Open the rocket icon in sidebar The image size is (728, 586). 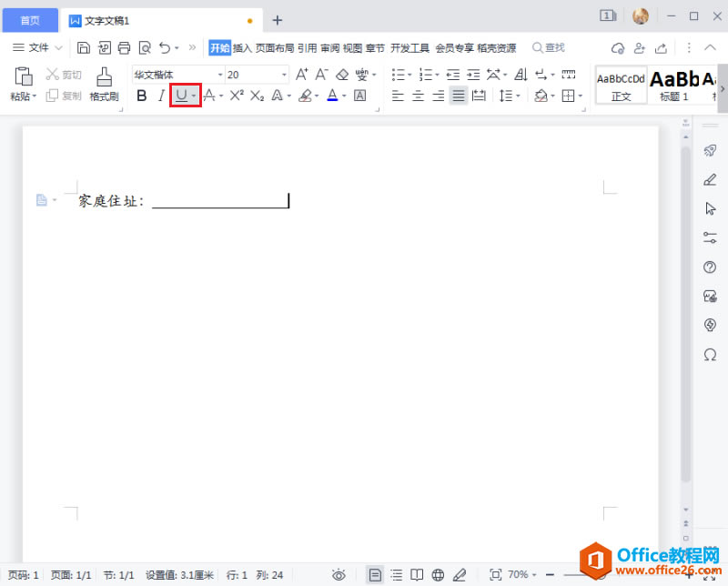click(710, 150)
